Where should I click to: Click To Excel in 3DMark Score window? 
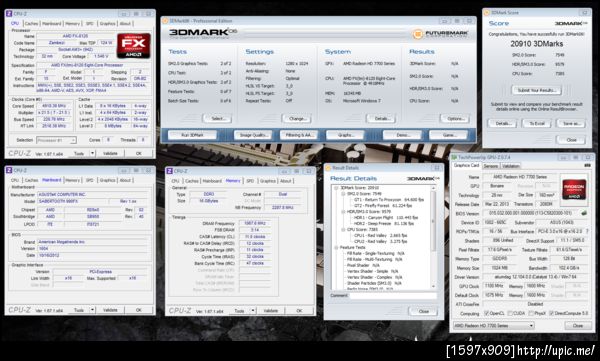point(536,124)
